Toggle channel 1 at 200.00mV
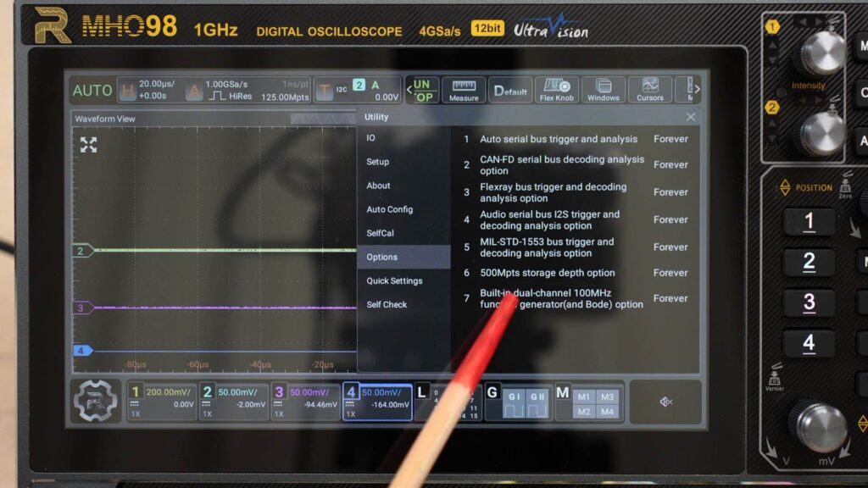Image resolution: width=868 pixels, height=488 pixels. click(161, 401)
